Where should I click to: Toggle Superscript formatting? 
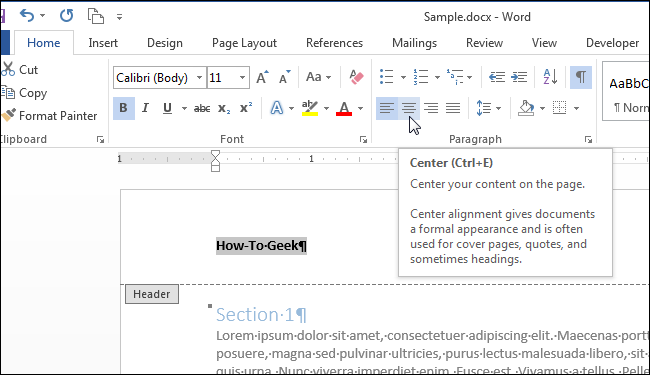(246, 108)
